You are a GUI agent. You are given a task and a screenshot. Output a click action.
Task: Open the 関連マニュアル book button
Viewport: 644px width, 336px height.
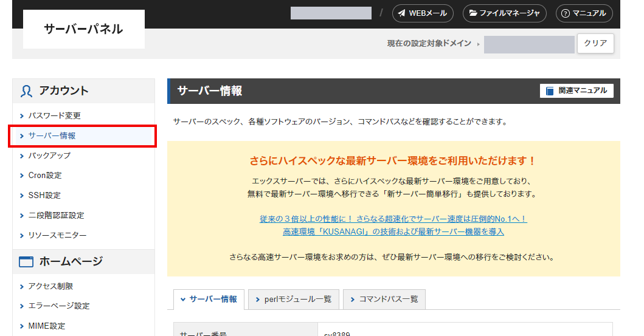(x=576, y=91)
